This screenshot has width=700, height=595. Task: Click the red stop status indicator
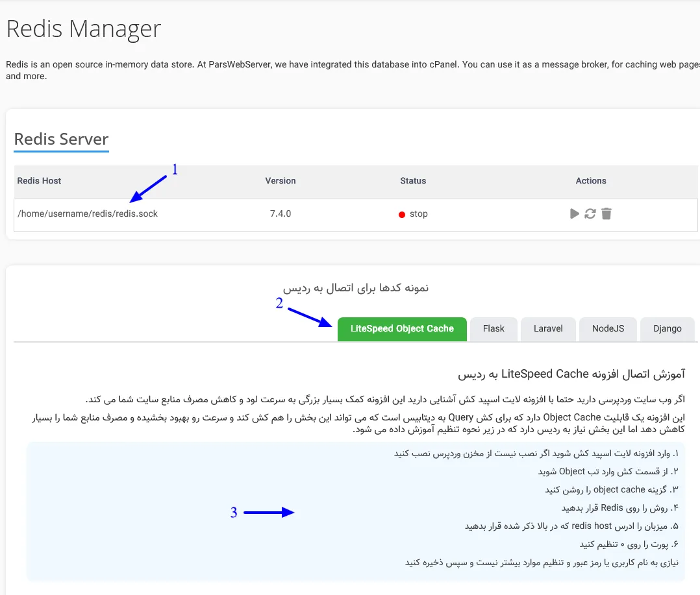pos(403,214)
